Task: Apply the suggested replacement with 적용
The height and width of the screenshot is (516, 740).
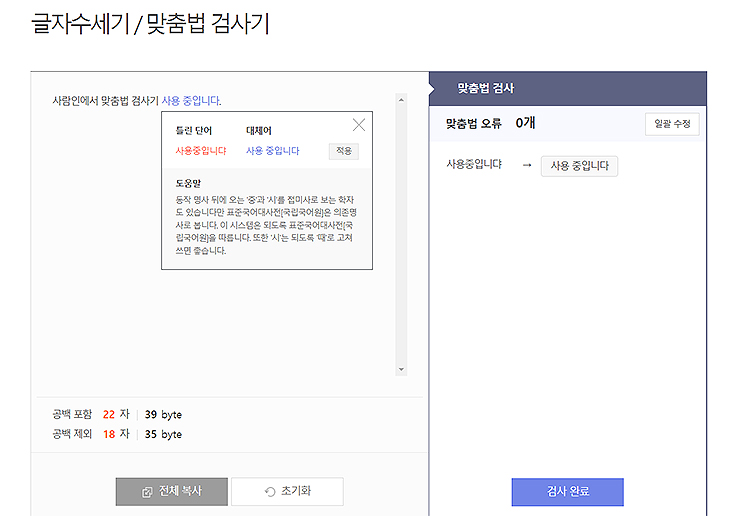Action: 344,151
